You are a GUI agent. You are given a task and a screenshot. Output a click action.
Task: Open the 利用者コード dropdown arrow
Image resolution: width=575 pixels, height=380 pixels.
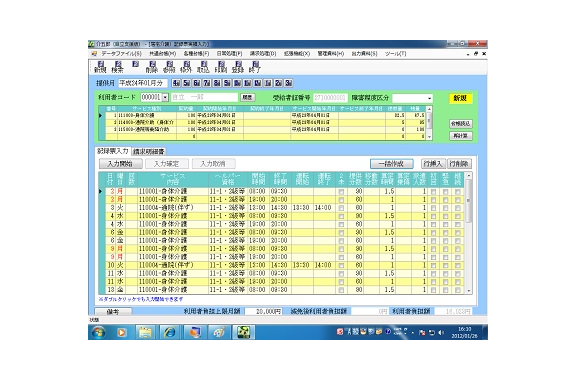(x=165, y=98)
